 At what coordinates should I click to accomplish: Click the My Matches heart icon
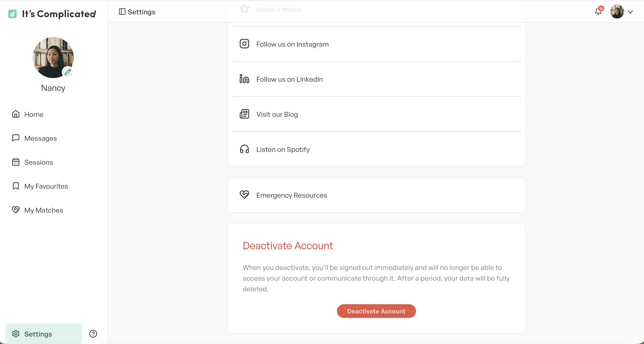(x=16, y=210)
